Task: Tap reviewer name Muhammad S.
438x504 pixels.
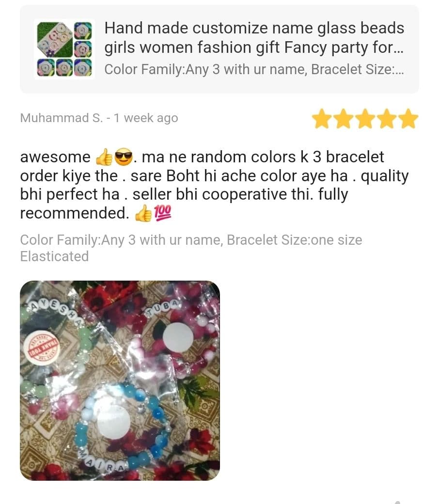Action: [62, 118]
